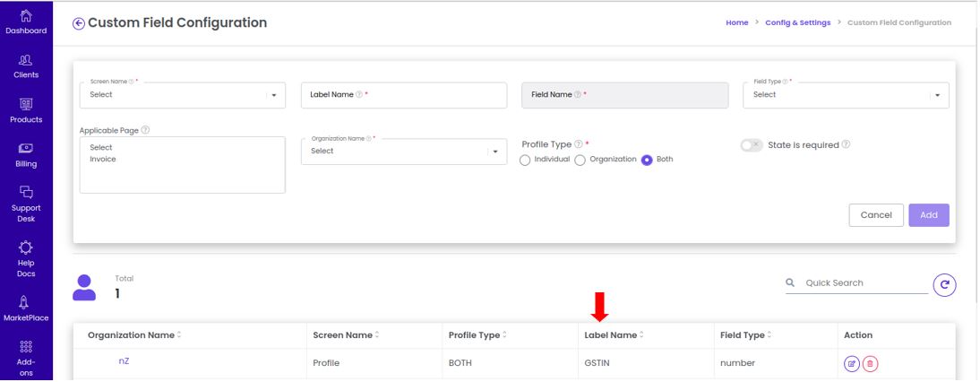Screen dimensions: 980x382
Task: Click the Add button
Action: coord(929,215)
